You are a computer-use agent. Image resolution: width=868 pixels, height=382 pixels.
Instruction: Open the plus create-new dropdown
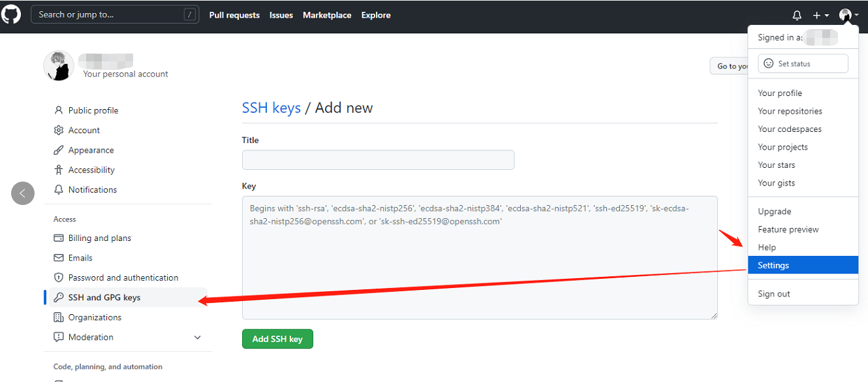click(x=820, y=15)
